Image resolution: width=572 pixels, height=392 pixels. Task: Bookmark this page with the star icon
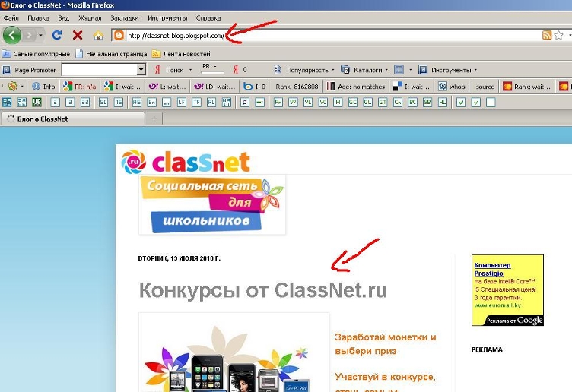[x=558, y=35]
